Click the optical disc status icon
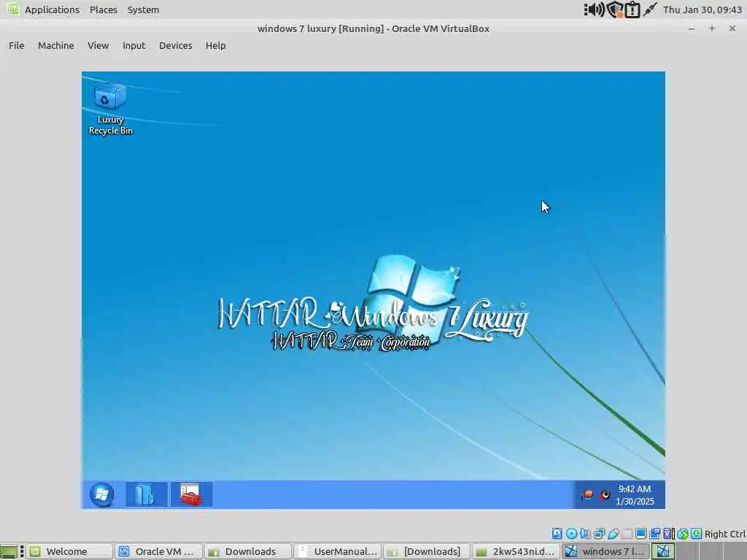The width and height of the screenshot is (747, 560). (x=571, y=533)
